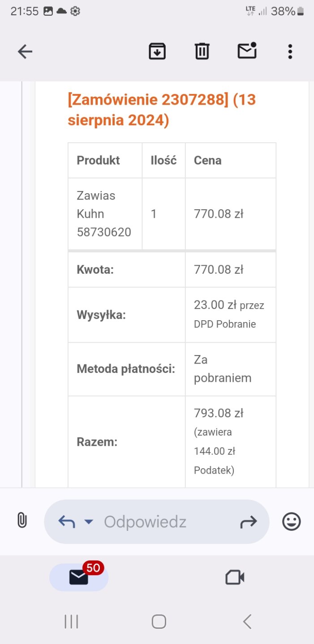Tap the Cena column header
Viewport: 314px width, 644px height.
(x=207, y=161)
